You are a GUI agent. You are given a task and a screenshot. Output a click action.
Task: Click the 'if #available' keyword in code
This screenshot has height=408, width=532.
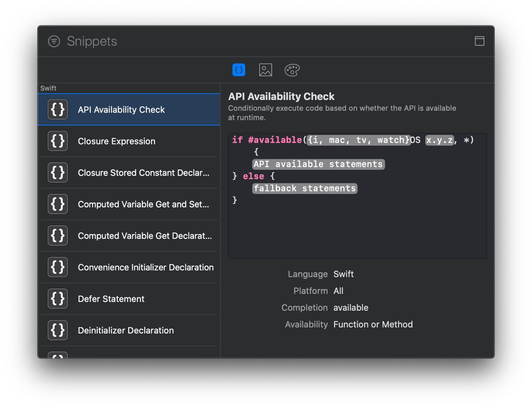click(267, 140)
